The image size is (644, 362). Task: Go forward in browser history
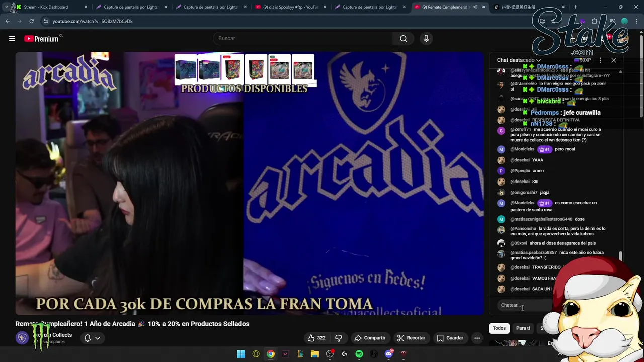19,21
